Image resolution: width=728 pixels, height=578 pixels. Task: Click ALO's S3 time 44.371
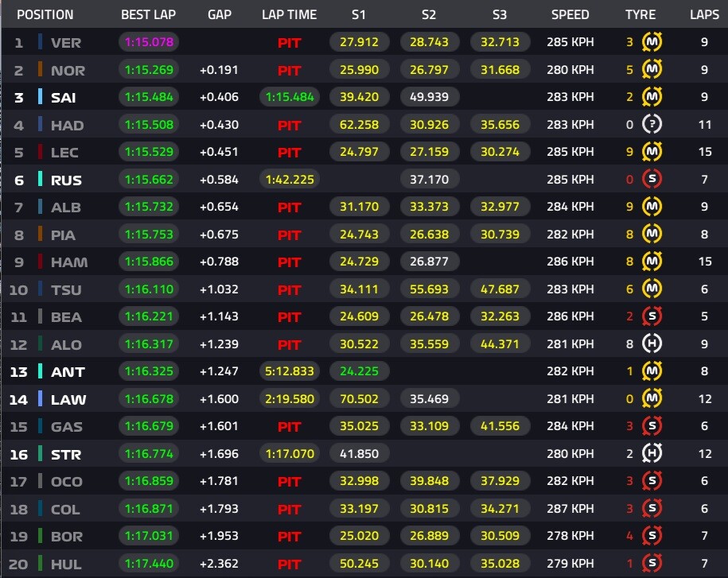coord(500,343)
